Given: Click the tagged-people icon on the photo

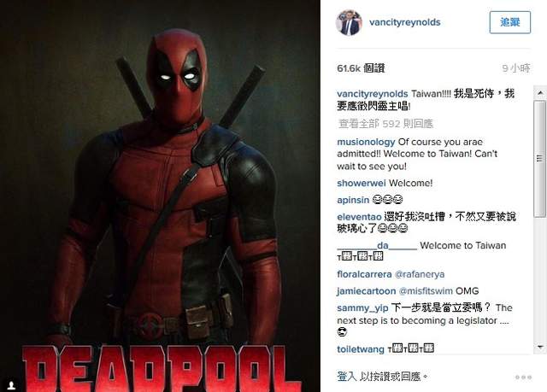Looking at the screenshot, I should click(11, 385).
